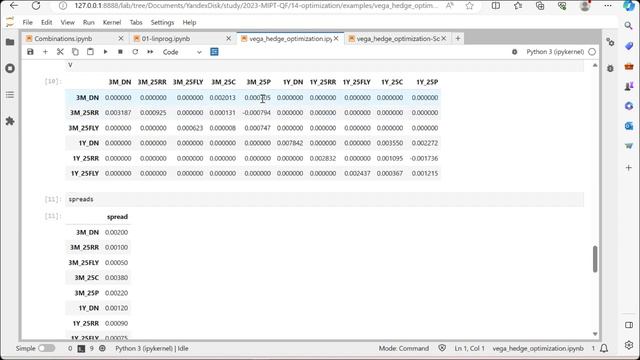Open the Settings menu
Viewport: 640px width, 360px height.
[x=162, y=22]
